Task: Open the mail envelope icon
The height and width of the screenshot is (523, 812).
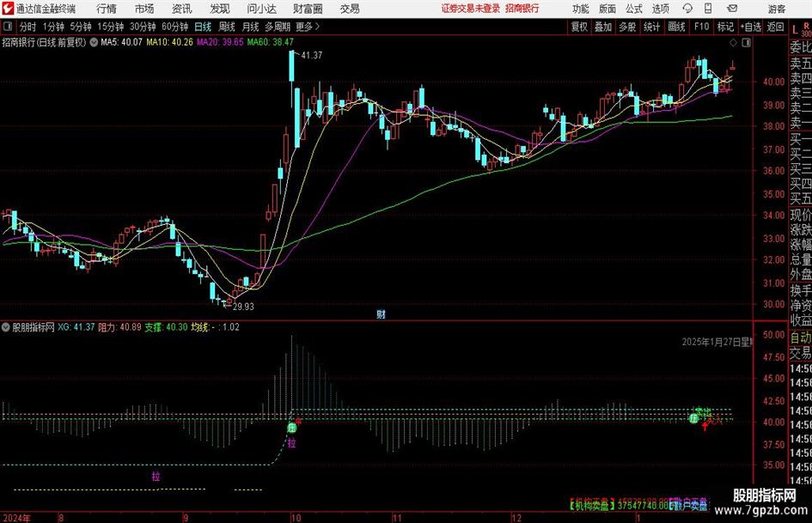Action: click(732, 9)
